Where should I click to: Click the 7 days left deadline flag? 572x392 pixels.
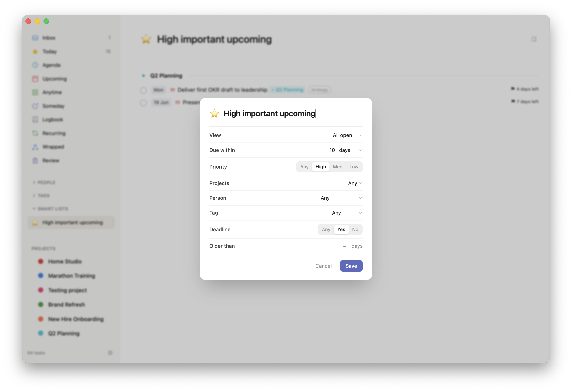point(525,101)
